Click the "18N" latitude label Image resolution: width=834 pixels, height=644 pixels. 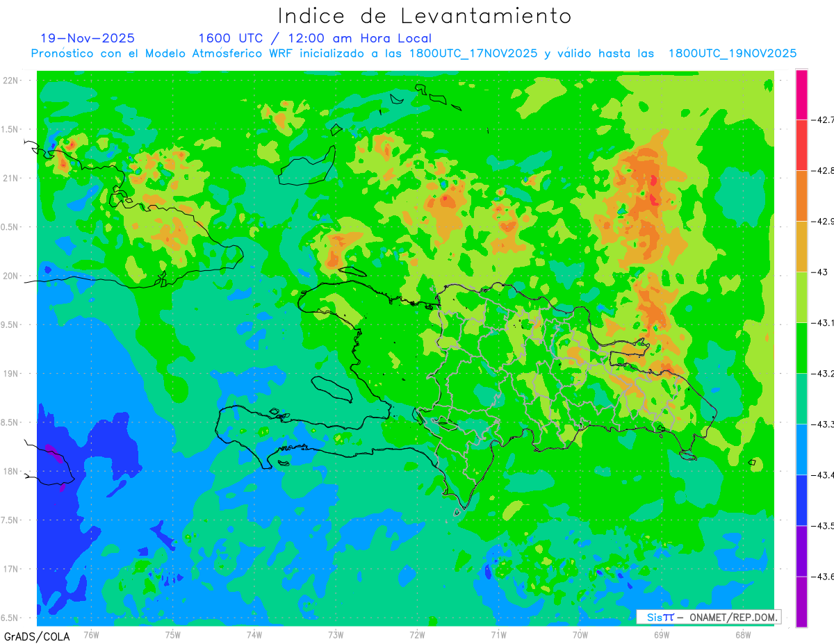click(11, 472)
